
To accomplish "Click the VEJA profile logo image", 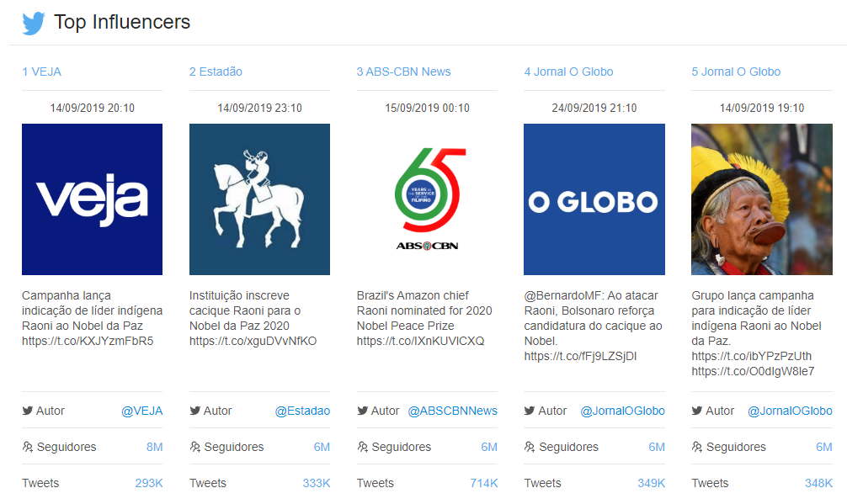I will pyautogui.click(x=92, y=199).
